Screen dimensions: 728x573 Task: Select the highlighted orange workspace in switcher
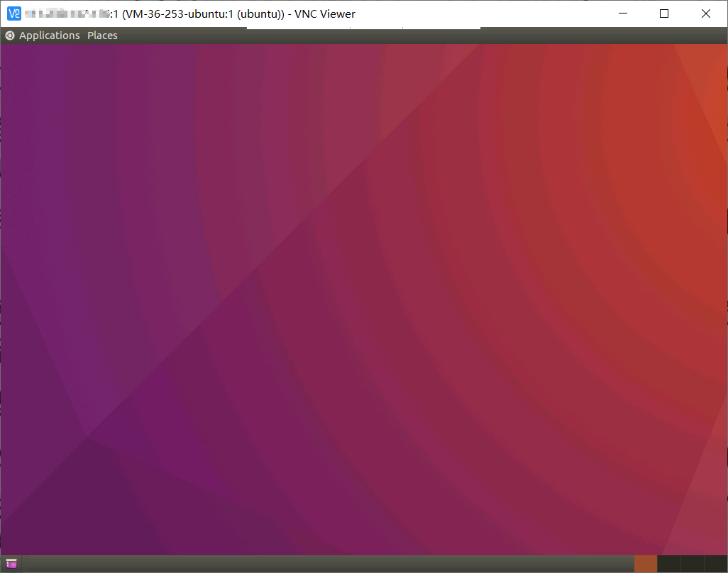point(645,564)
